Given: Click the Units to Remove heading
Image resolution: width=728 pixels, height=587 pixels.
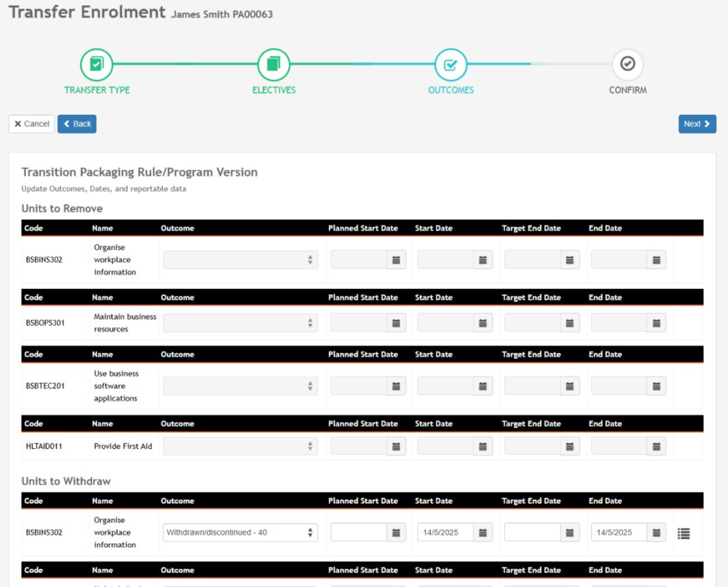Looking at the screenshot, I should (x=62, y=208).
